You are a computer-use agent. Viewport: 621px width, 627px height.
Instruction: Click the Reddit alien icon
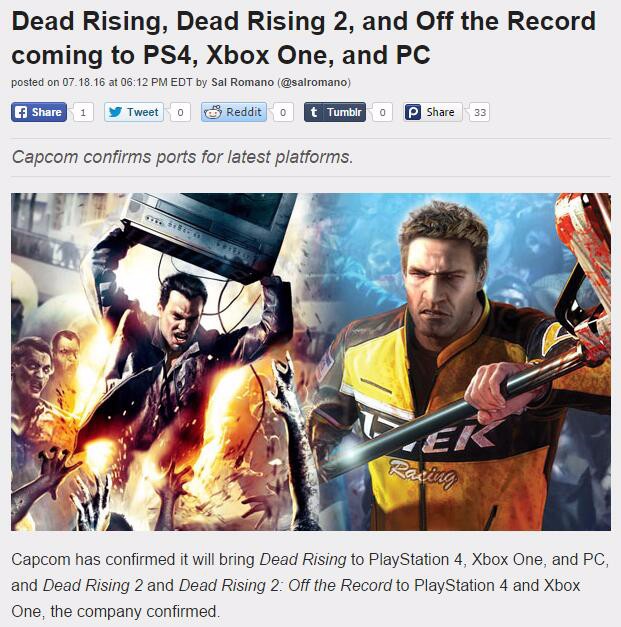pos(213,112)
